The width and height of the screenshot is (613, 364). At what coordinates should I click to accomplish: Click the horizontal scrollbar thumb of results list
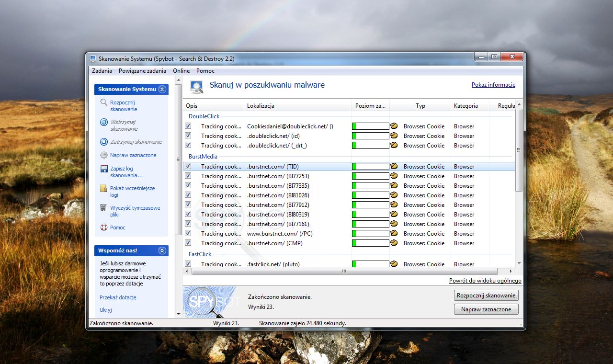(x=344, y=271)
